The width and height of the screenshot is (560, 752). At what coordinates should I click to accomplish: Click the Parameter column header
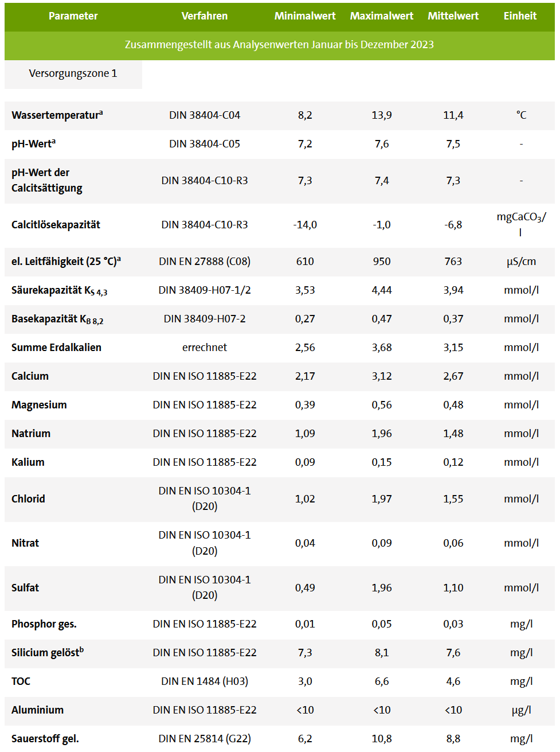click(x=73, y=16)
